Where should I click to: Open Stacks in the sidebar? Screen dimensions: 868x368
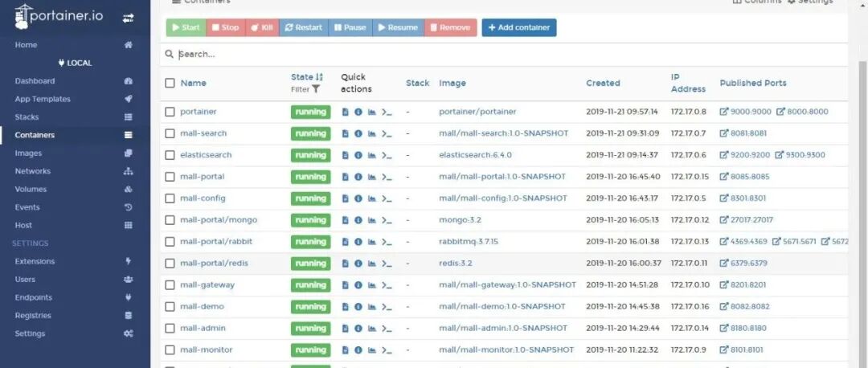click(x=75, y=117)
